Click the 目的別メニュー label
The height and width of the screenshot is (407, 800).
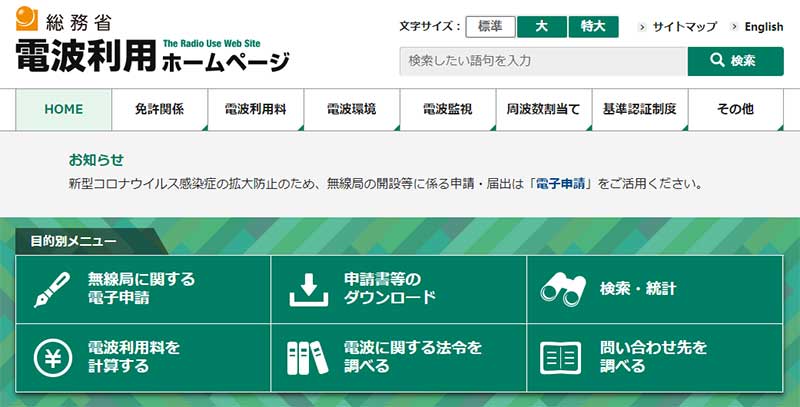click(x=73, y=241)
